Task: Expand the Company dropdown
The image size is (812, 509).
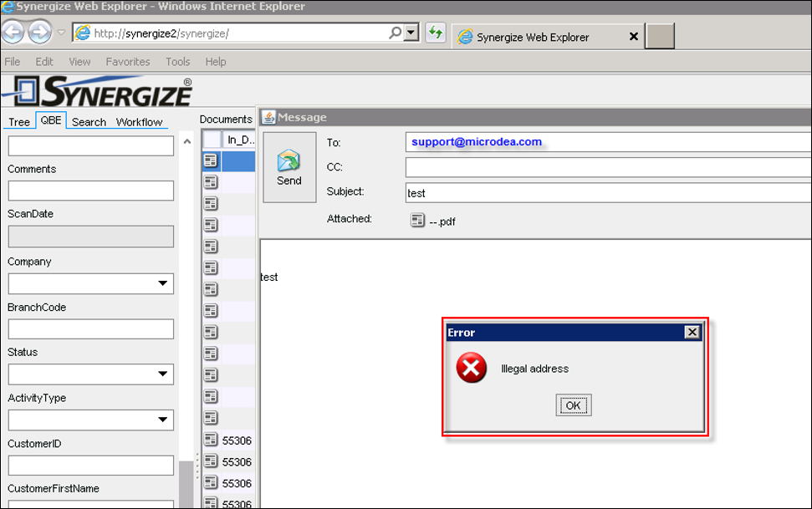Action: 162,283
